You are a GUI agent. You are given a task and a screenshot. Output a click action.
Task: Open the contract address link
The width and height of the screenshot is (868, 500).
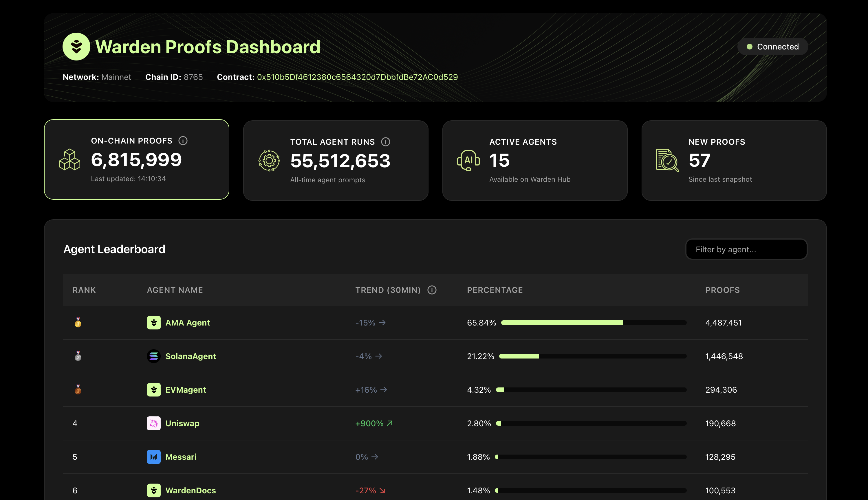pyautogui.click(x=357, y=77)
